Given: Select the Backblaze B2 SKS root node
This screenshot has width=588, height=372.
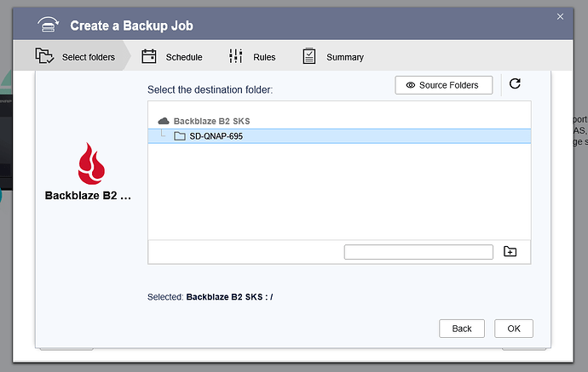Looking at the screenshot, I should [211, 121].
